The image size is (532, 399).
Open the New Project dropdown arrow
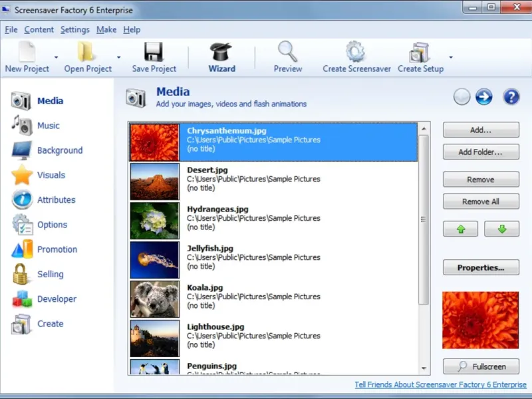point(56,57)
